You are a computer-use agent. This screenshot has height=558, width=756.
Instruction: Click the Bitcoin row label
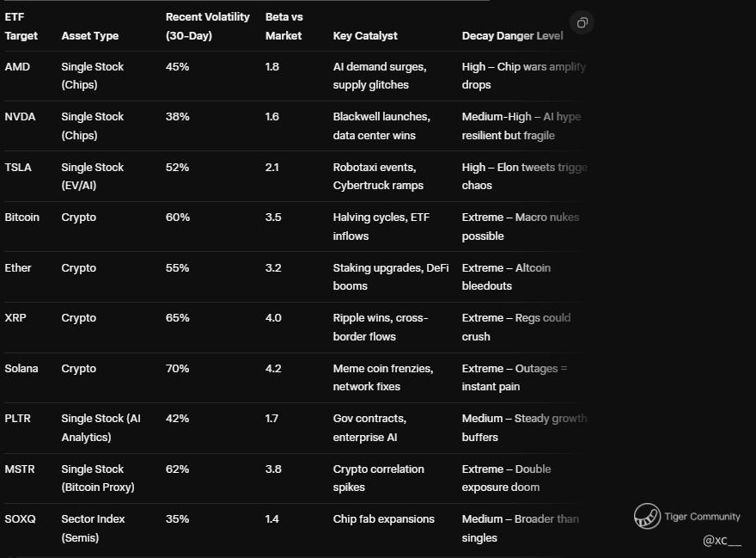coord(22,218)
